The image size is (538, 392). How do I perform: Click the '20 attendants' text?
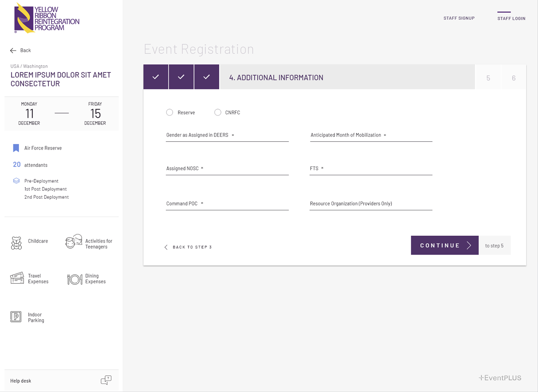30,165
